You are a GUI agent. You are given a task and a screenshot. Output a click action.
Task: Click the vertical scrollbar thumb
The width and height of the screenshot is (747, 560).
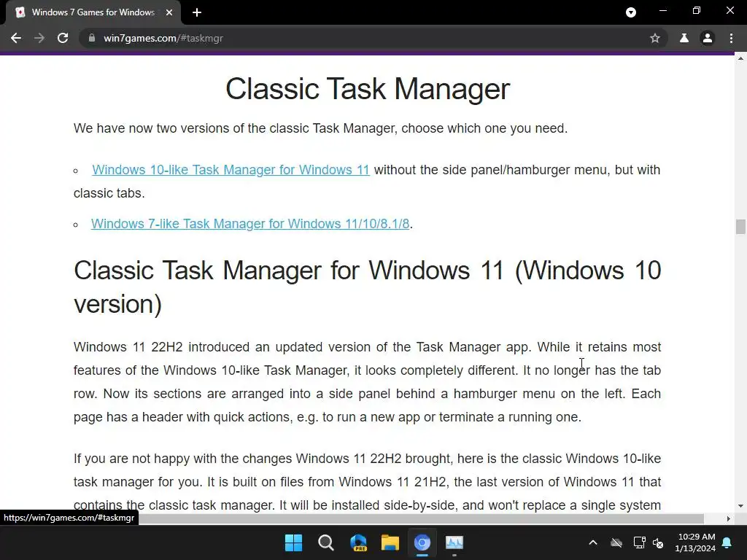click(x=740, y=227)
